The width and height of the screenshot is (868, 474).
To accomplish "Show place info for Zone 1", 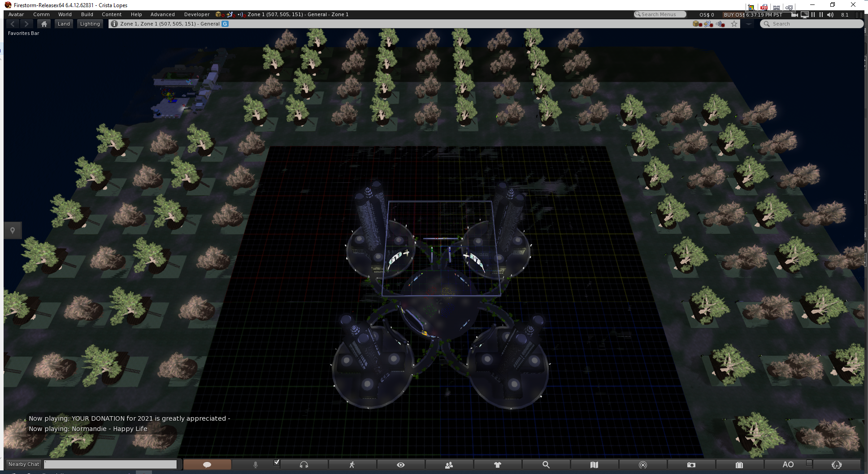I will [x=114, y=24].
